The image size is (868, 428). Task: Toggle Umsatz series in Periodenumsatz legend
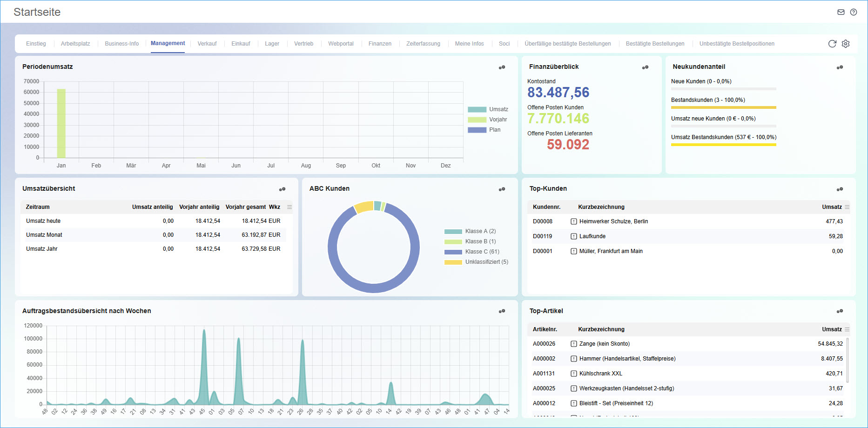point(498,109)
